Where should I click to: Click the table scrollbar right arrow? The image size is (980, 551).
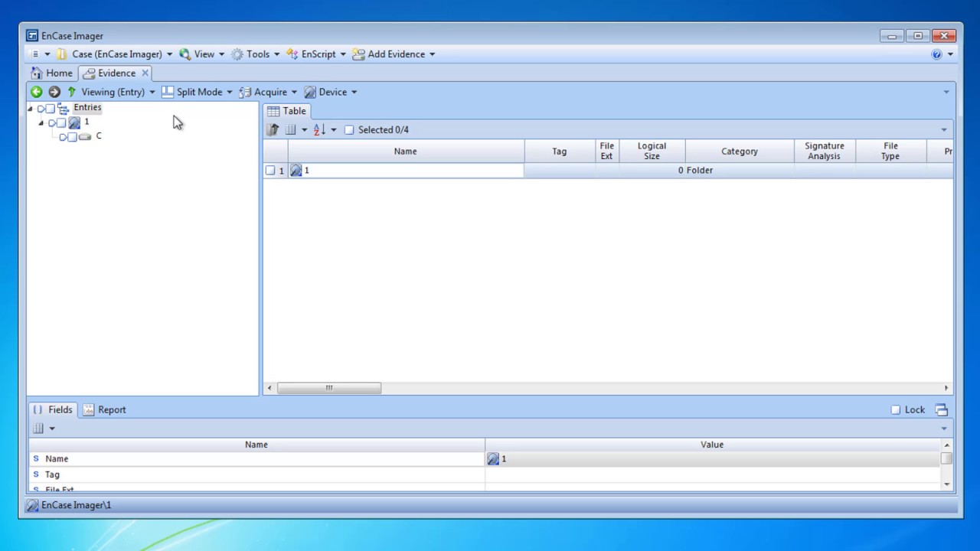(x=946, y=389)
